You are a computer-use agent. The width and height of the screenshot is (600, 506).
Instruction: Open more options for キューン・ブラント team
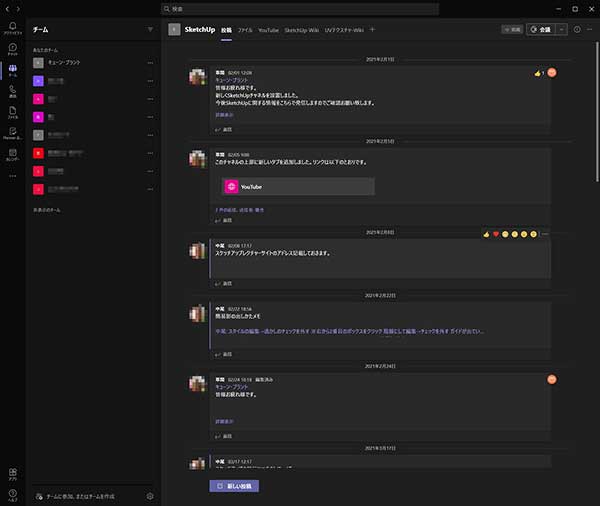click(150, 63)
